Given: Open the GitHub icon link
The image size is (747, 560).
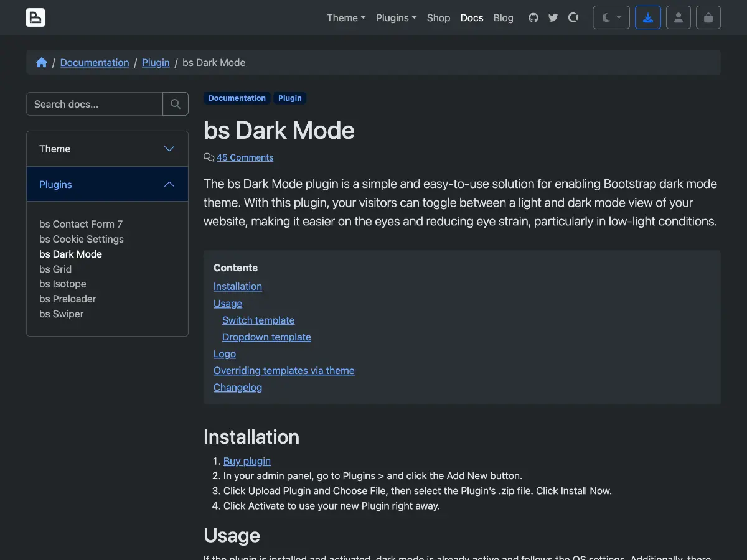Looking at the screenshot, I should 533,17.
